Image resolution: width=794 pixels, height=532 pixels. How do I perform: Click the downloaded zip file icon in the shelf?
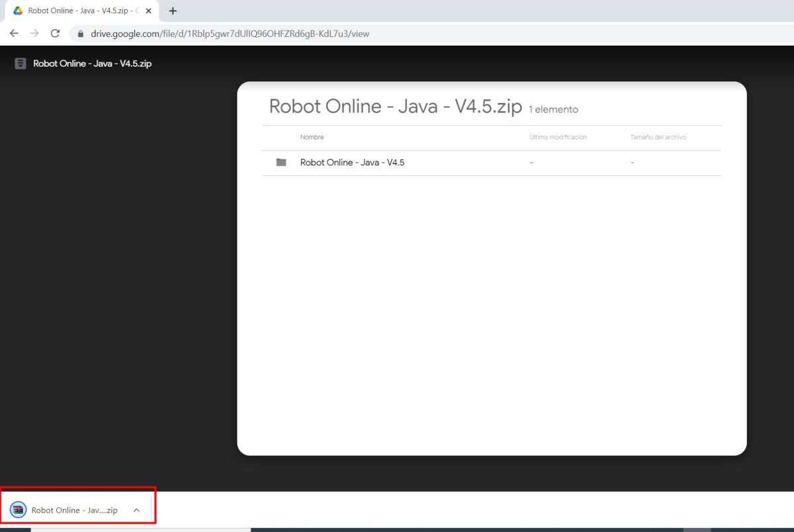point(18,510)
